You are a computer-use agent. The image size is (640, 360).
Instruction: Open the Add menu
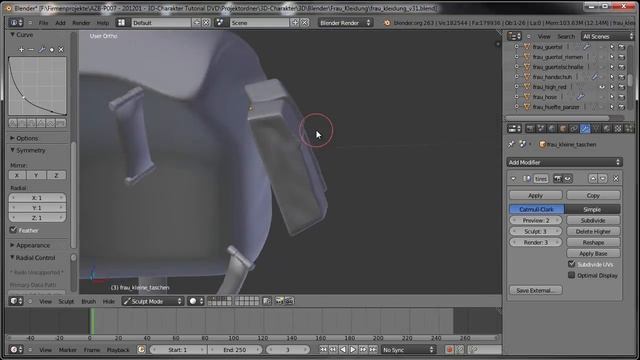pos(60,22)
